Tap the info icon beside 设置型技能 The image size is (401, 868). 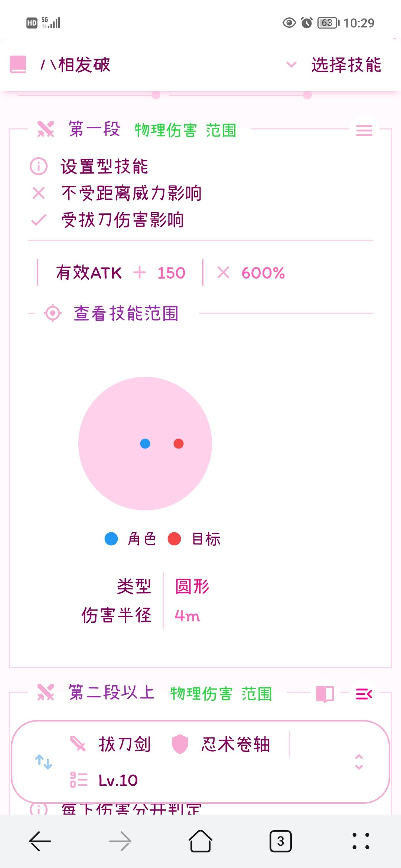click(39, 166)
